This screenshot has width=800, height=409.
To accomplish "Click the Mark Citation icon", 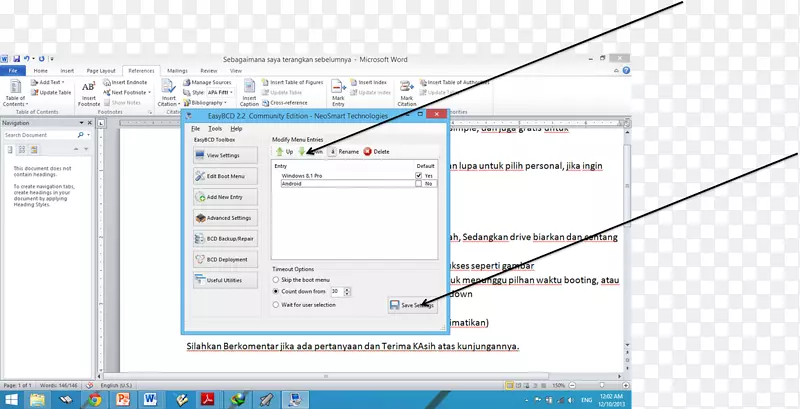I will [x=406, y=86].
